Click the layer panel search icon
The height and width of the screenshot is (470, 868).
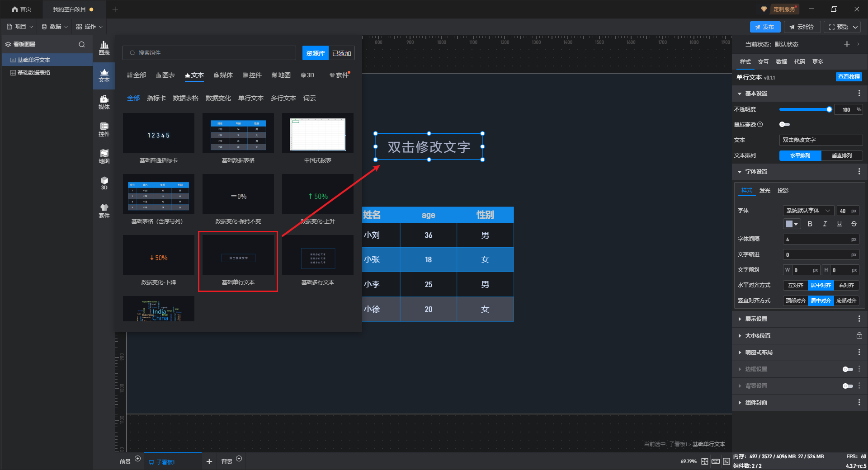click(x=82, y=44)
